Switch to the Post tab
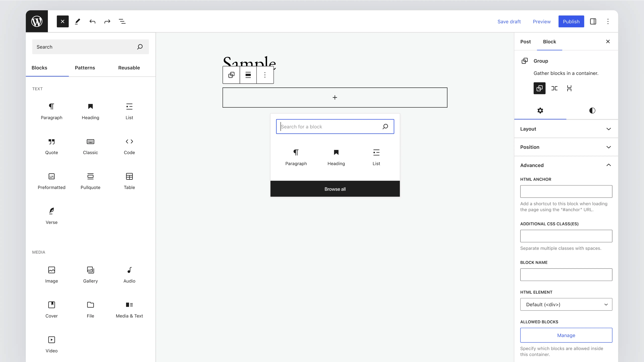Screen dimensions: 644x362 pos(525,42)
